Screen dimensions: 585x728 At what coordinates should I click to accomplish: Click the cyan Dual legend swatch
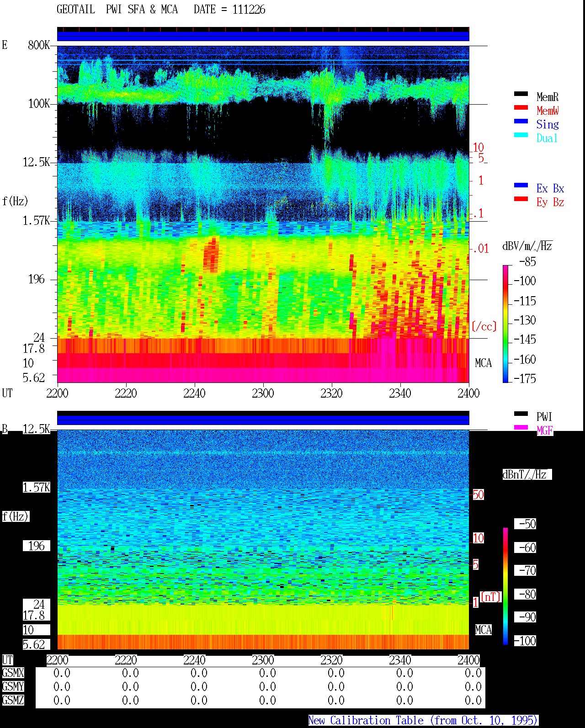pos(521,135)
